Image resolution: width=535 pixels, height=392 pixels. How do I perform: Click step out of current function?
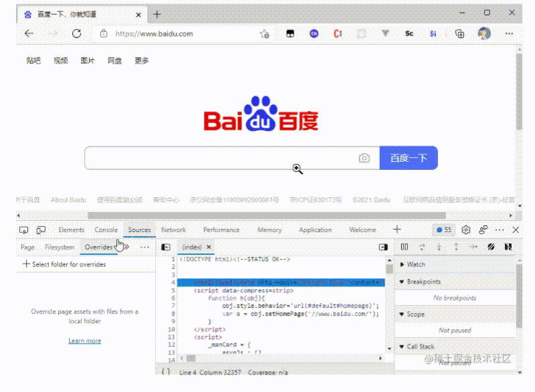coord(456,247)
